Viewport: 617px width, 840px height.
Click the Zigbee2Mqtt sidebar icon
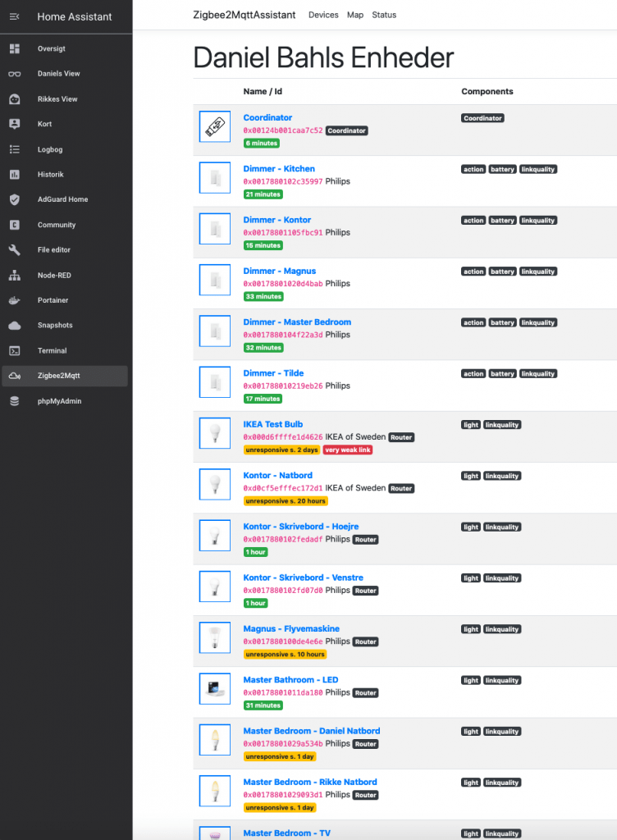[15, 376]
